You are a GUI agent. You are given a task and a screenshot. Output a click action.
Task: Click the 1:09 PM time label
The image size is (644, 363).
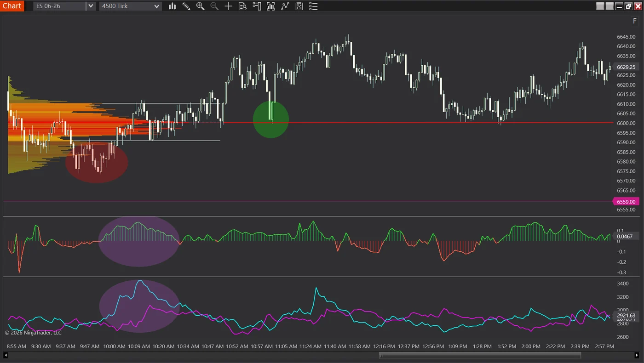point(458,346)
